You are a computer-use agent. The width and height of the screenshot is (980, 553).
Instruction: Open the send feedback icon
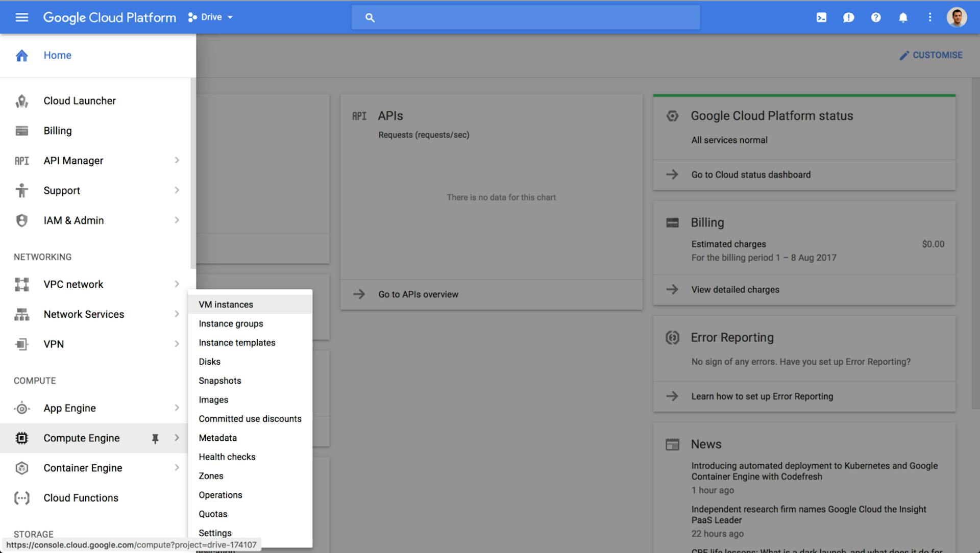click(x=848, y=17)
